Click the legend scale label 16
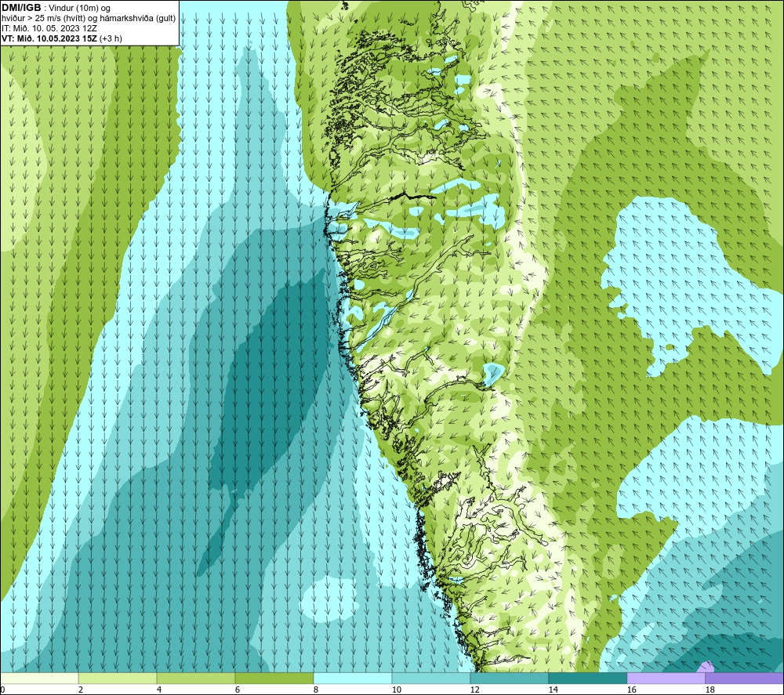The height and width of the screenshot is (695, 784). click(x=631, y=690)
